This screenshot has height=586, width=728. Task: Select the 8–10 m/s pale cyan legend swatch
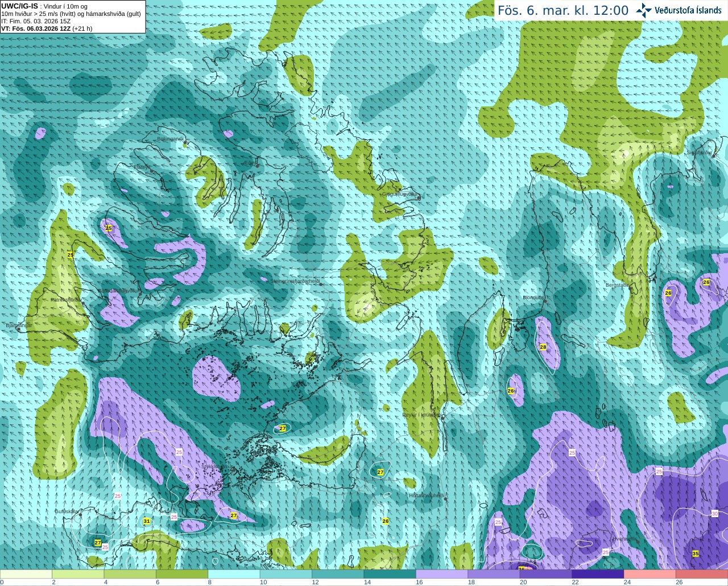[234, 574]
